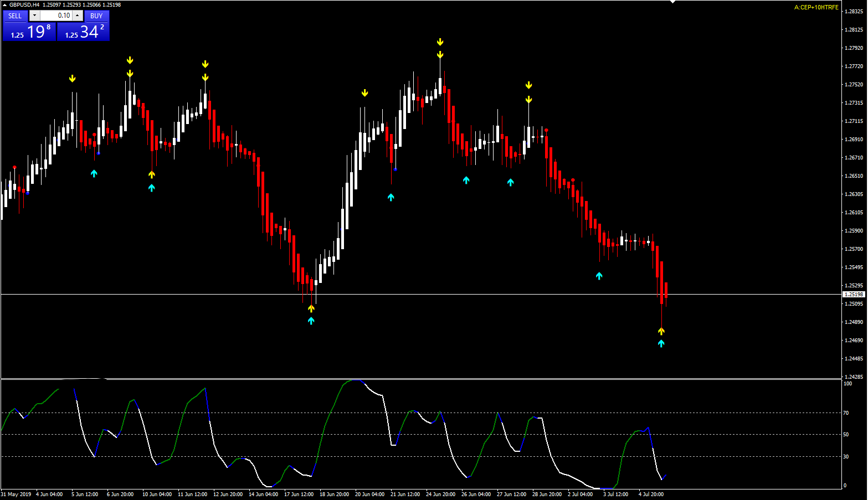Click the 31 May 2019 date label
Viewport: 868px width, 500px height.
pos(16,494)
